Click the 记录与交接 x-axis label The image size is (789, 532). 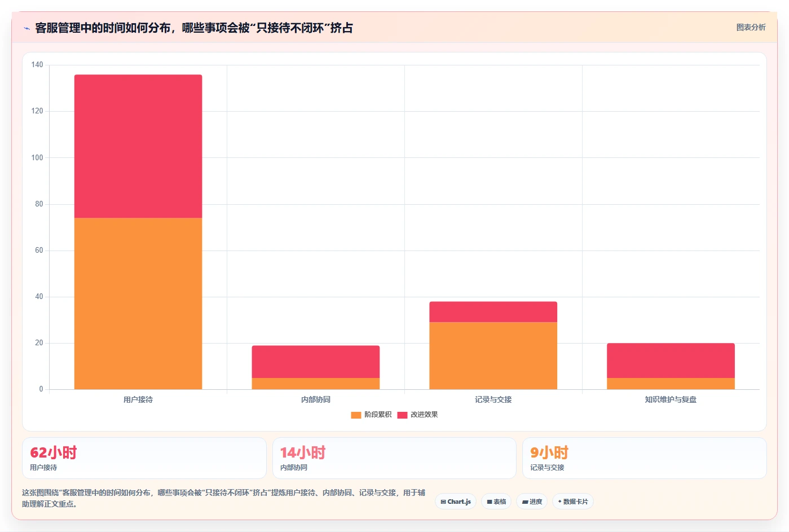pyautogui.click(x=493, y=399)
